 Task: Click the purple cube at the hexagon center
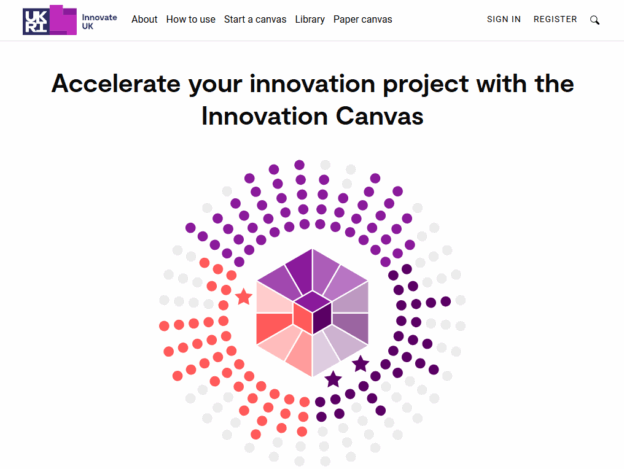click(x=312, y=312)
